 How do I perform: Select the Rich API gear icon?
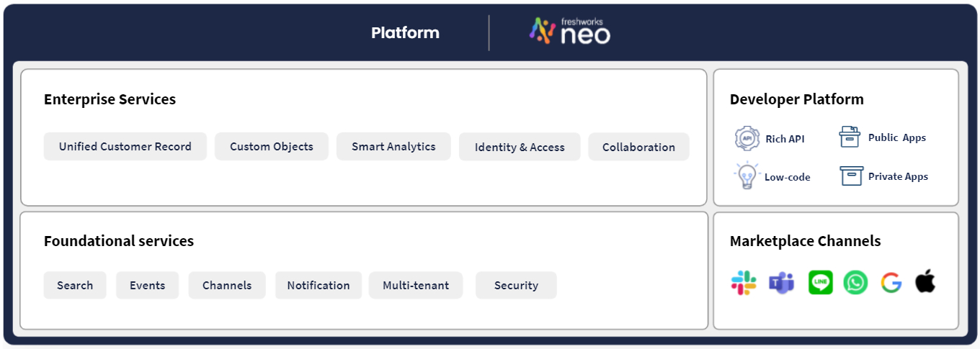747,138
